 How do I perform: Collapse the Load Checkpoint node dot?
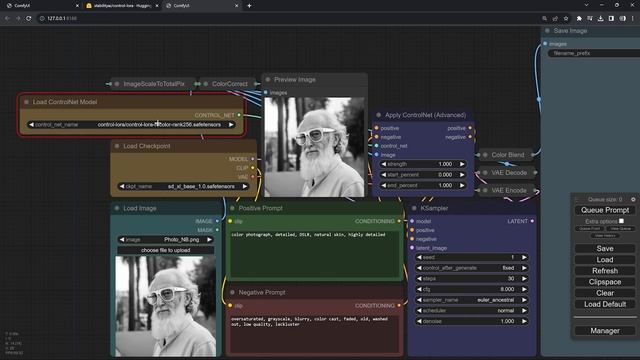pos(117,146)
